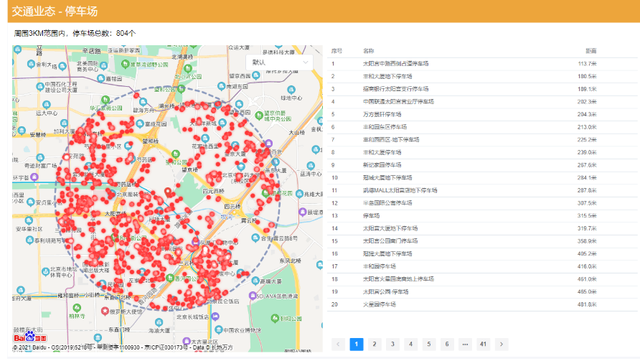
Task: Click the SOLANA蓝色港湾 purple icon
Action: pos(253,295)
